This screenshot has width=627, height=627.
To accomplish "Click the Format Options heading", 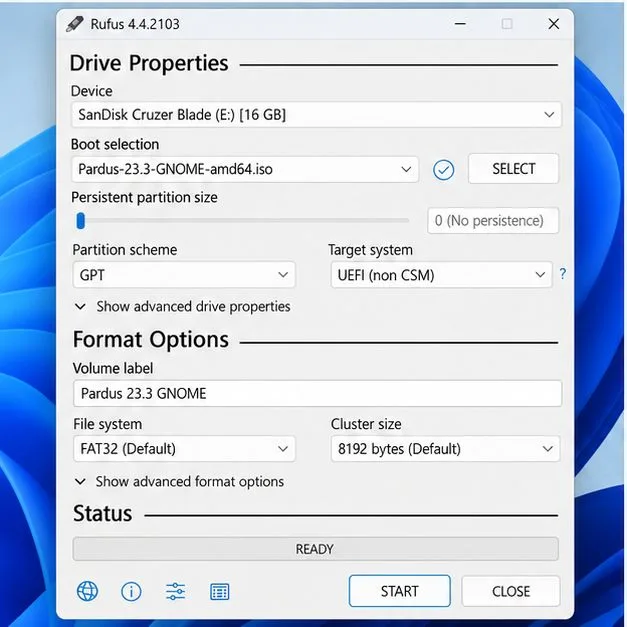I will click(x=151, y=339).
